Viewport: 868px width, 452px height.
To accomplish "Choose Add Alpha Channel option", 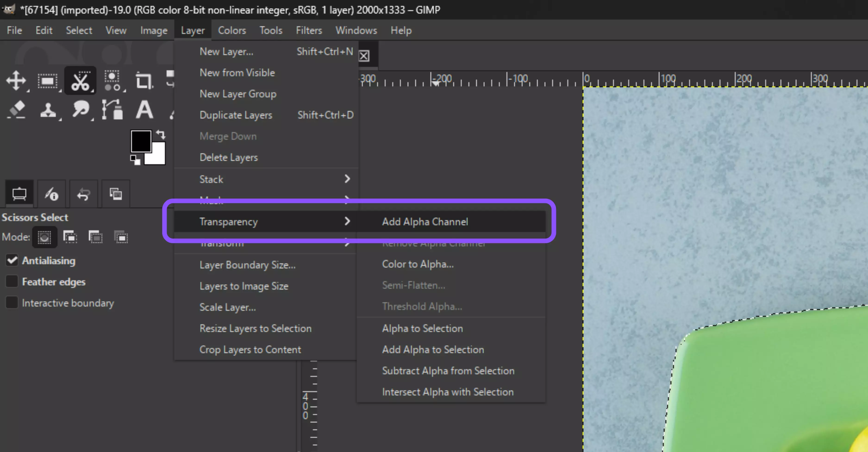I will (x=425, y=221).
